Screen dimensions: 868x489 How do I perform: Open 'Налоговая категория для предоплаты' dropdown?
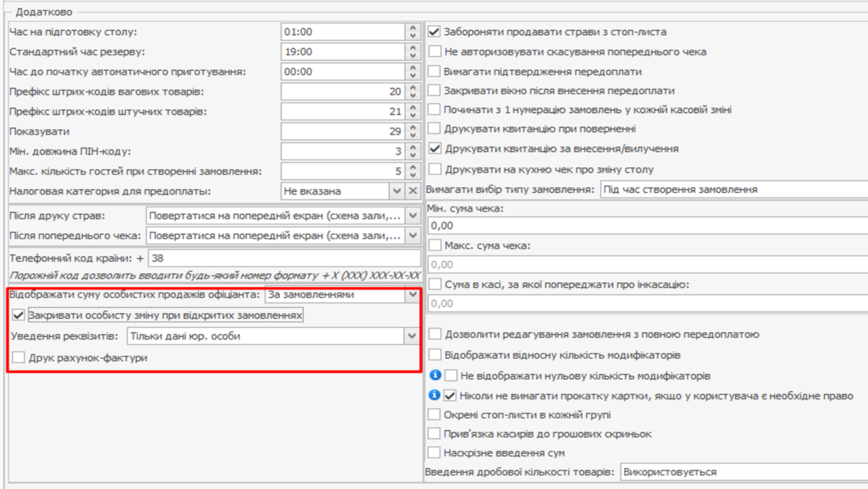coord(397,191)
